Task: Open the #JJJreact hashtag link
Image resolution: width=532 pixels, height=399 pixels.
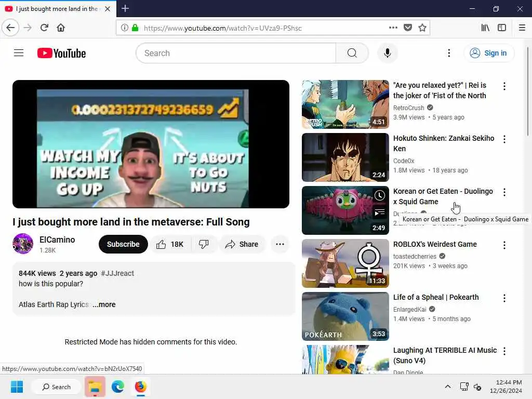Action: pyautogui.click(x=117, y=273)
